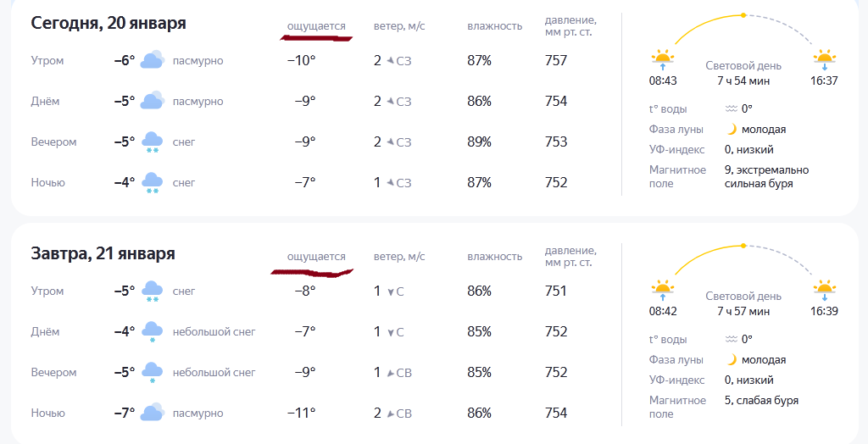Click today's evening snow weather icon
Viewport: 868px width, 444px height.
[153, 142]
